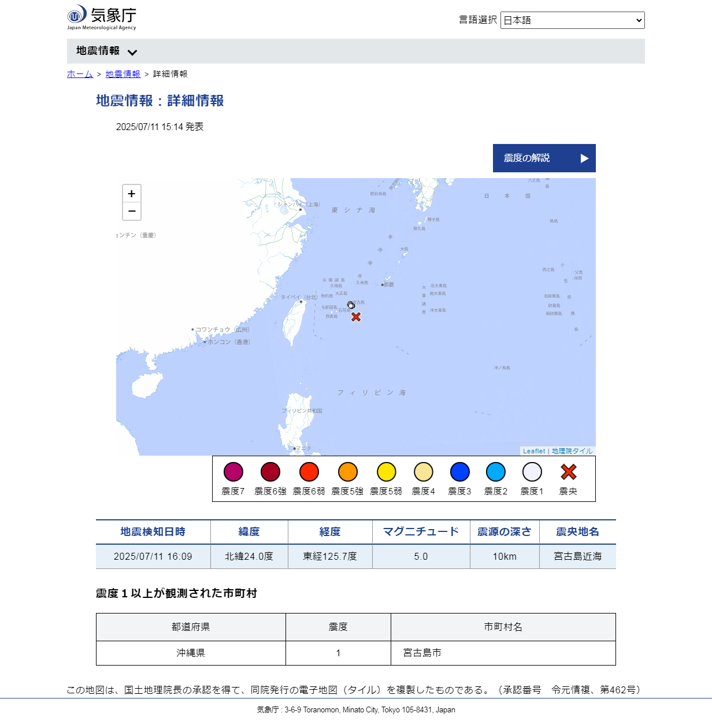Viewport: 712px width, 728px height.
Task: Click the 2025/07/11 15:14 発表 timestamp
Action: 160,127
